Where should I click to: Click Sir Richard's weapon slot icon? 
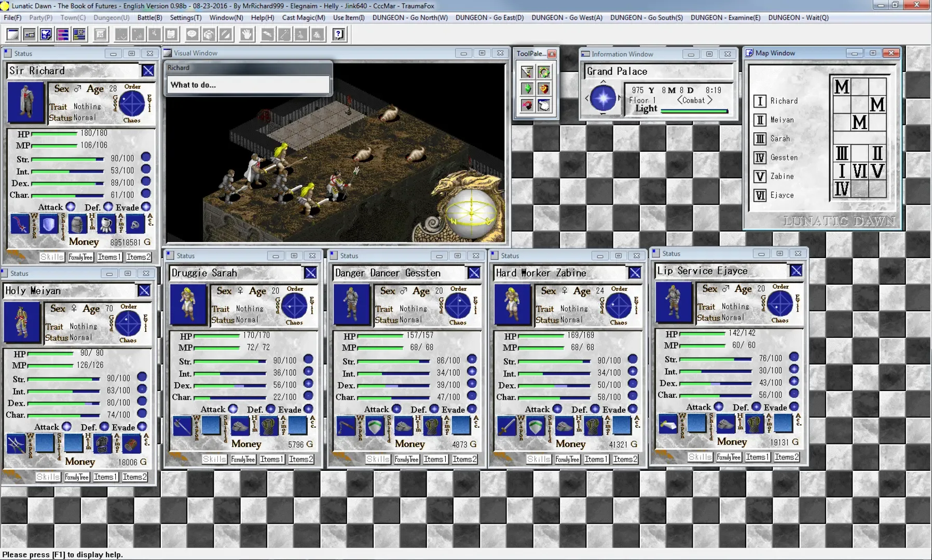pyautogui.click(x=20, y=224)
